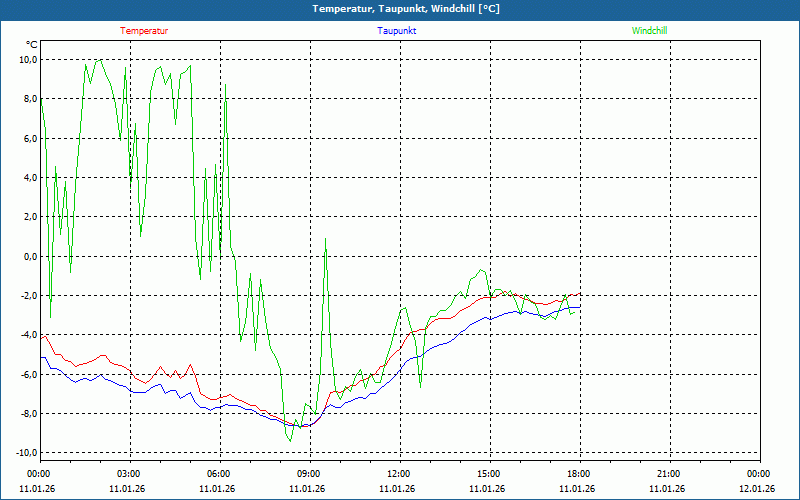Click the red Temperatur line endpoint at 18:00
The height and width of the screenshot is (500, 800).
pos(580,293)
